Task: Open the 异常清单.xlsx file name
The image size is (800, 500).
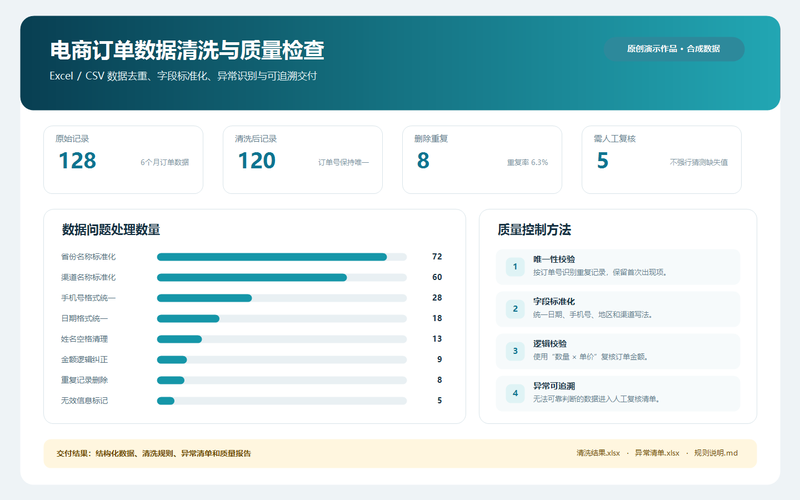Action: 657,453
